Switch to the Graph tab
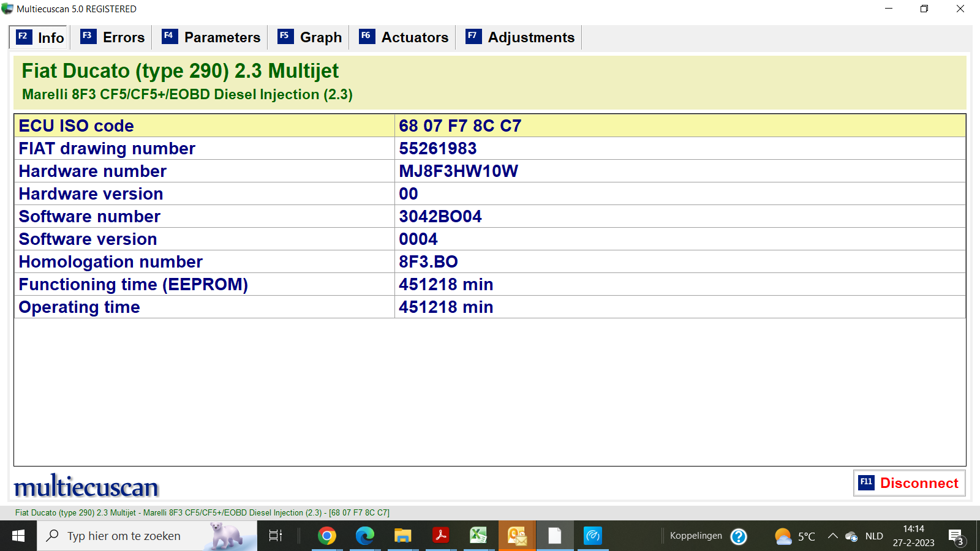Image resolution: width=980 pixels, height=551 pixels. tap(310, 37)
